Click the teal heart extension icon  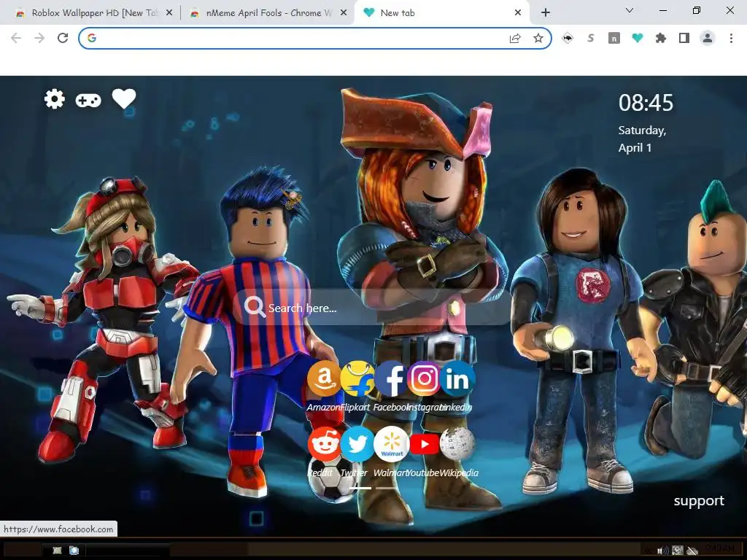click(x=638, y=38)
